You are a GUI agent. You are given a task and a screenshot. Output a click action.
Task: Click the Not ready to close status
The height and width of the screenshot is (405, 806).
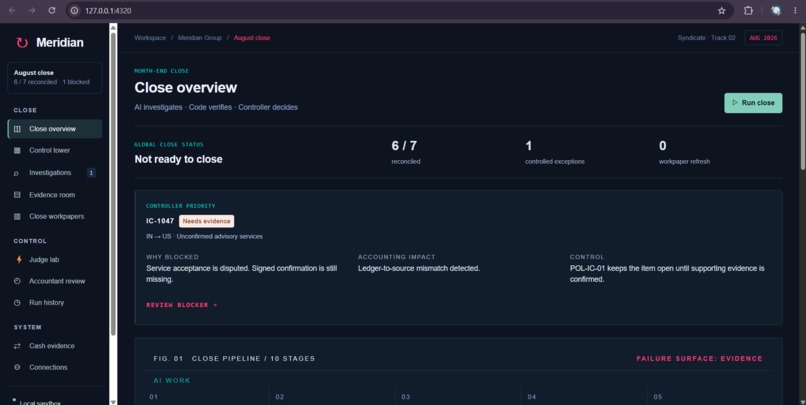[x=178, y=159]
